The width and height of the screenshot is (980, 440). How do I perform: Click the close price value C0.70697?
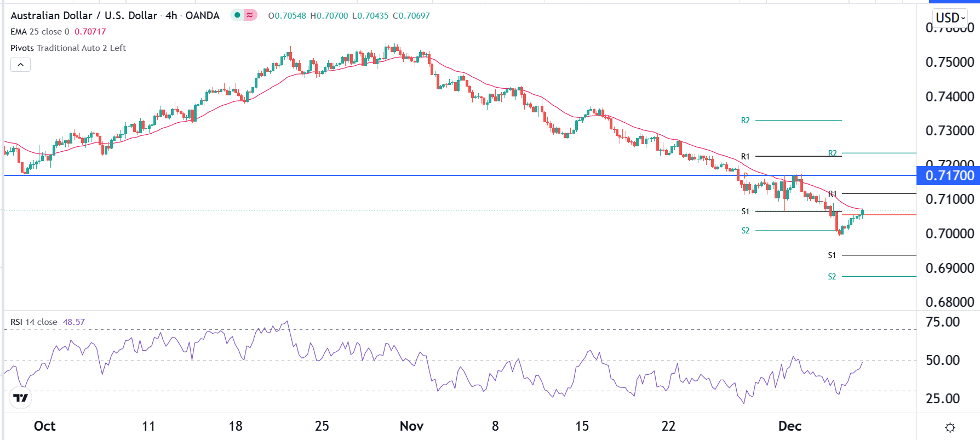click(411, 15)
